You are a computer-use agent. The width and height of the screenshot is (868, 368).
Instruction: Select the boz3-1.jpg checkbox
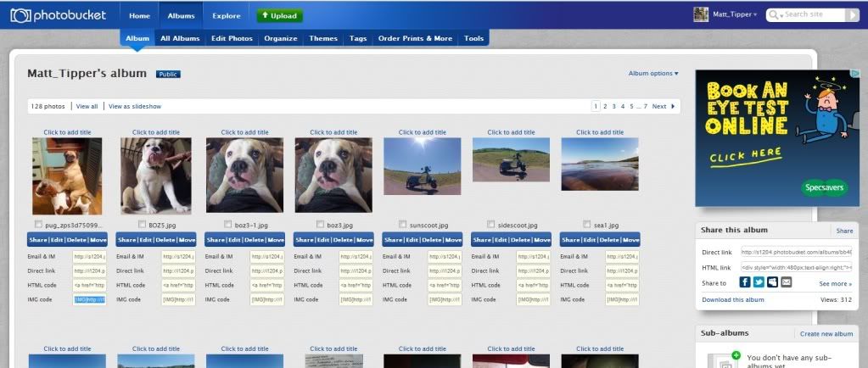point(228,224)
